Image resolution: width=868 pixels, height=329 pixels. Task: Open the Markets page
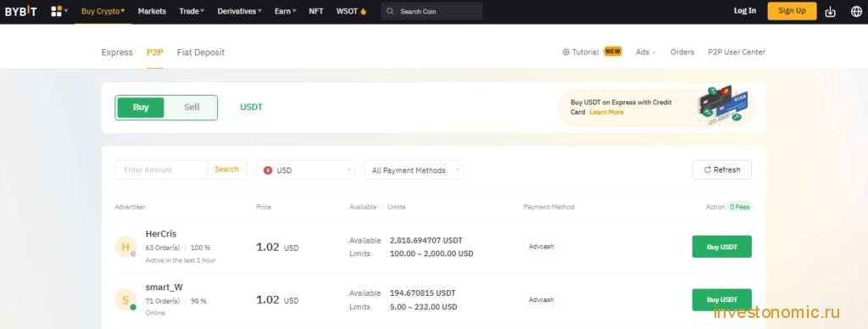152,11
